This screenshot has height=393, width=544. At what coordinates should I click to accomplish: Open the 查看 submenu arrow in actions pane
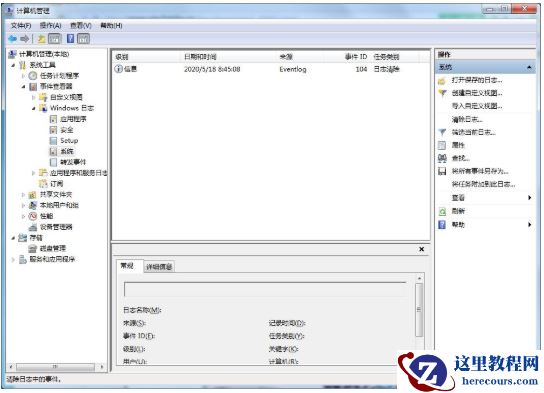[529, 198]
